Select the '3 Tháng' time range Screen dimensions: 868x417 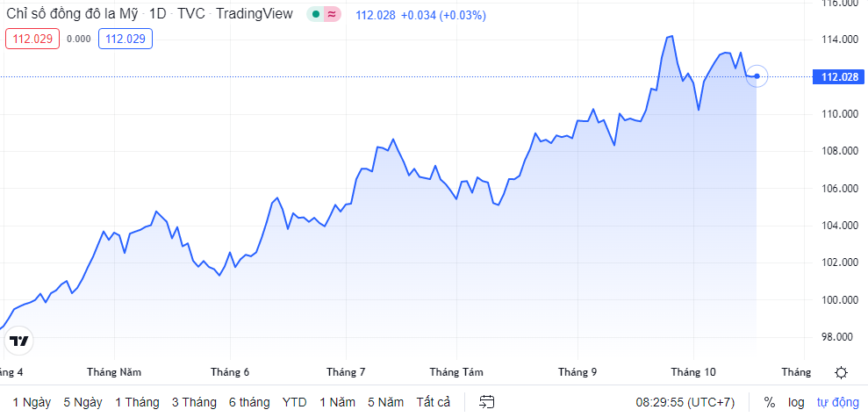194,402
